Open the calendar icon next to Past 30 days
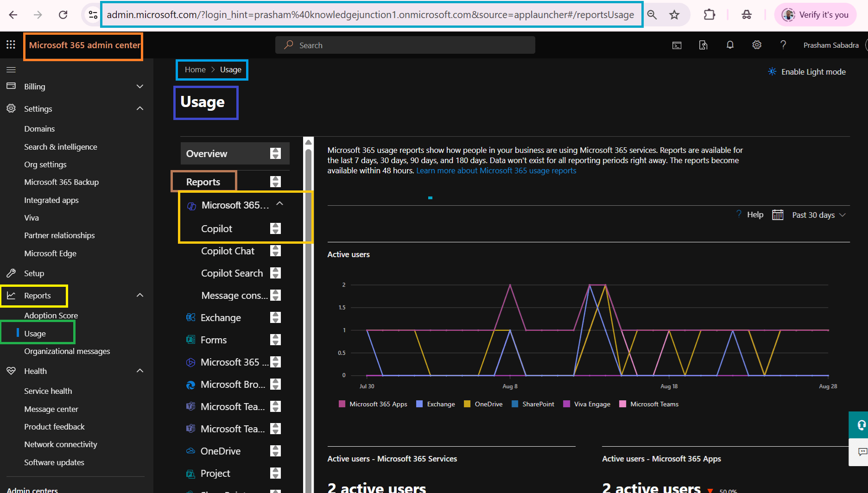Viewport: 868px width, 493px height. pos(777,214)
